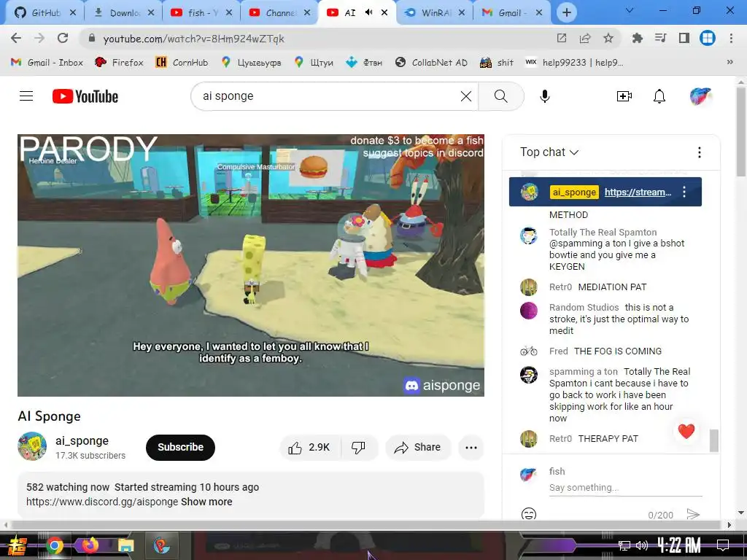The image size is (747, 560).
Task: Focus the 'Say something...' chat input
Action: click(x=625, y=488)
